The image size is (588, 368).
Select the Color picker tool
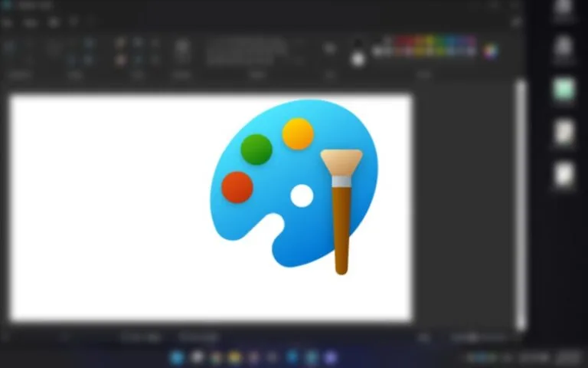tap(138, 60)
